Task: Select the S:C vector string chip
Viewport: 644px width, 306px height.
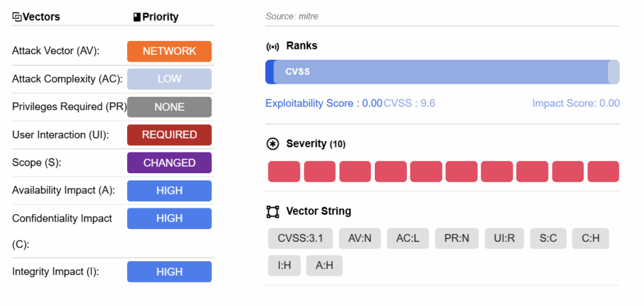Action: [x=548, y=239]
